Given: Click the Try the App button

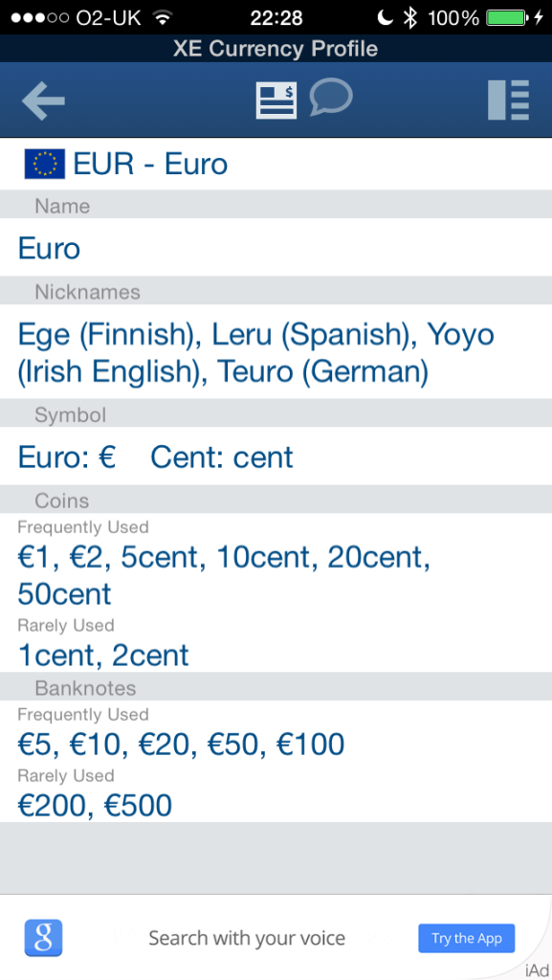Looking at the screenshot, I should click(x=467, y=938).
